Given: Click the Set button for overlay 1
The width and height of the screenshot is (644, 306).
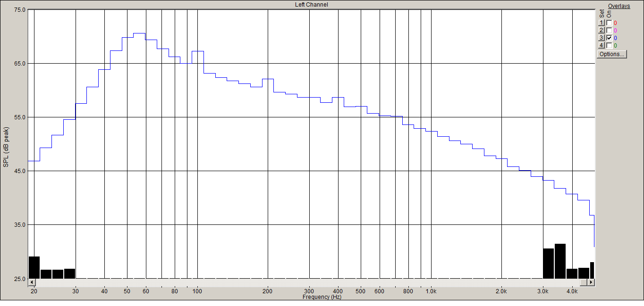Looking at the screenshot, I should click(602, 23).
